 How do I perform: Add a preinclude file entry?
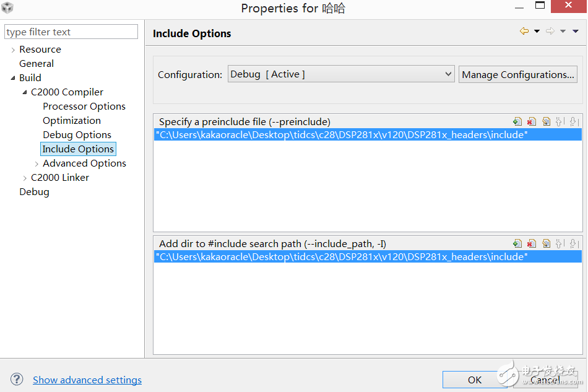click(x=517, y=122)
